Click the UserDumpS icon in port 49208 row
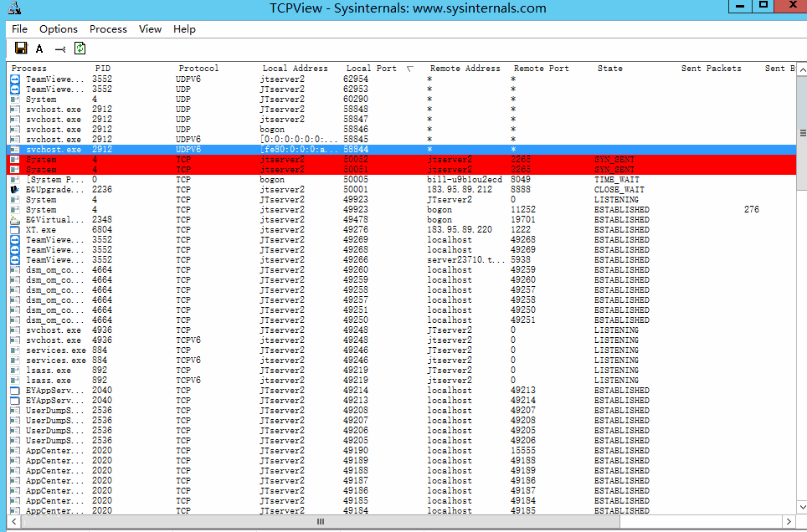Image resolution: width=807 pixels, height=532 pixels. tap(15, 410)
